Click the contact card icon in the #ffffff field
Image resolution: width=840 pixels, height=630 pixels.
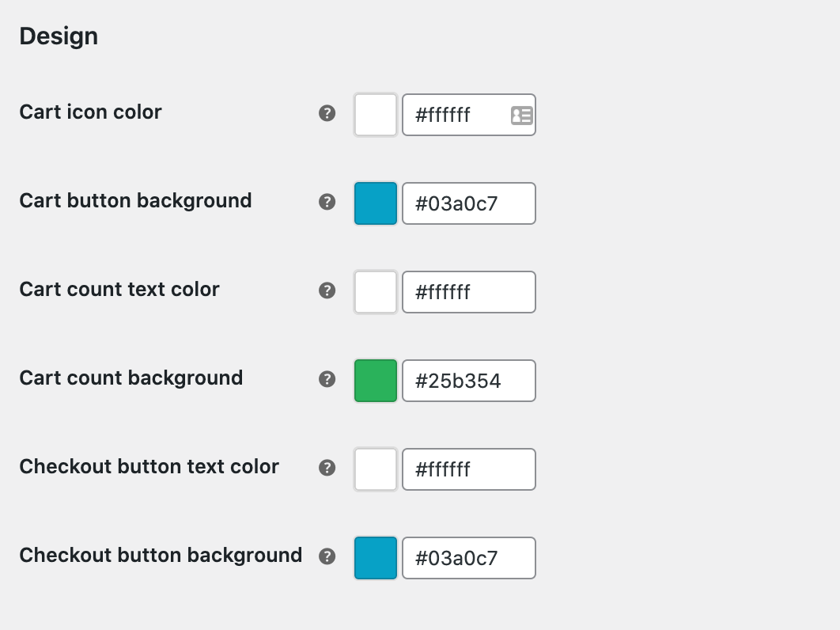[x=520, y=115]
